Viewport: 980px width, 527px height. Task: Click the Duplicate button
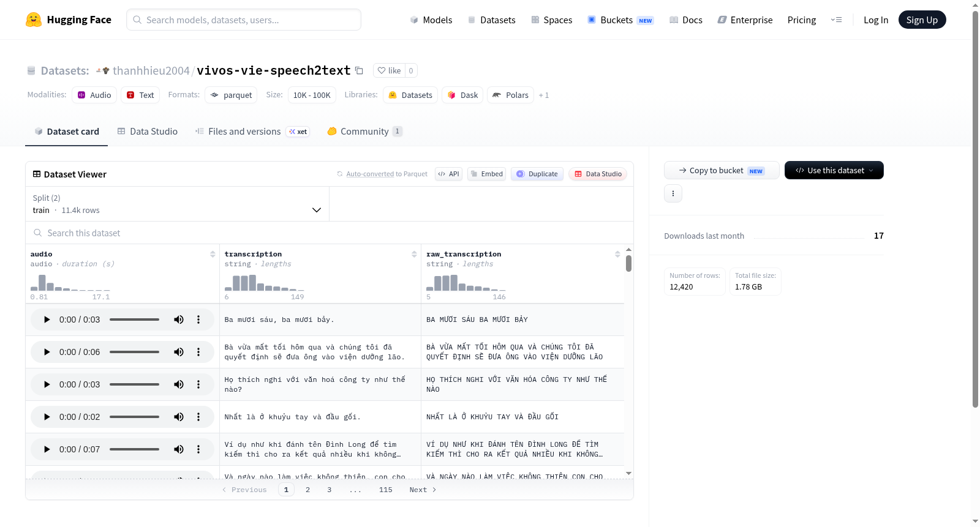point(537,174)
